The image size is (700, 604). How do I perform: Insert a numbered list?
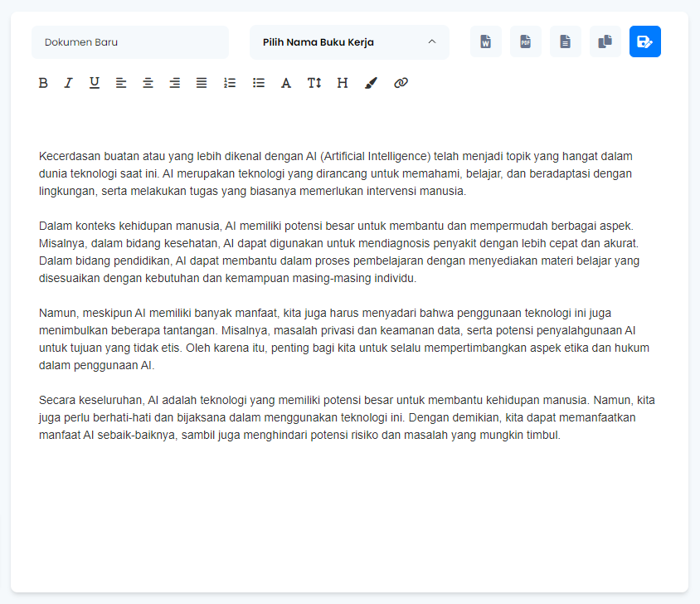pyautogui.click(x=230, y=83)
